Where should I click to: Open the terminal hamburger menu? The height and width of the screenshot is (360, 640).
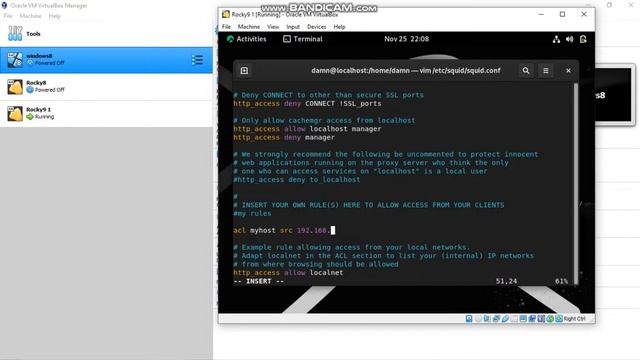click(546, 71)
